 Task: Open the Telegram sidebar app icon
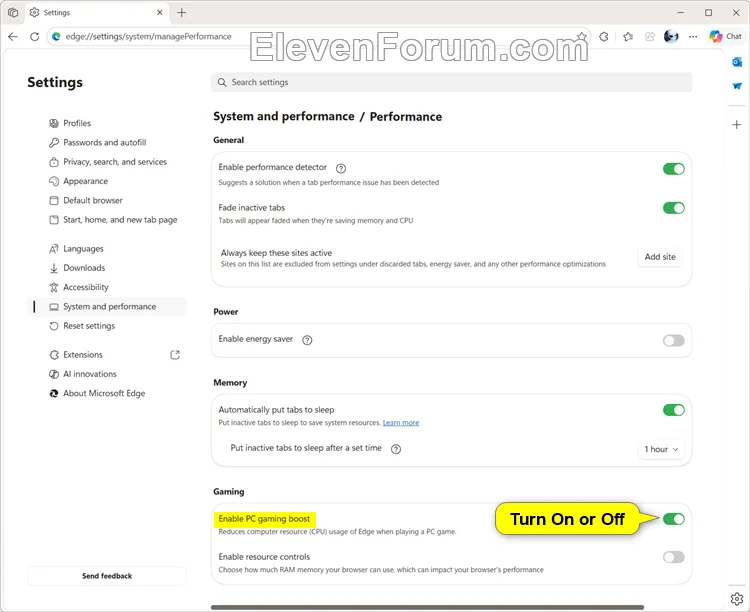pyautogui.click(x=737, y=86)
